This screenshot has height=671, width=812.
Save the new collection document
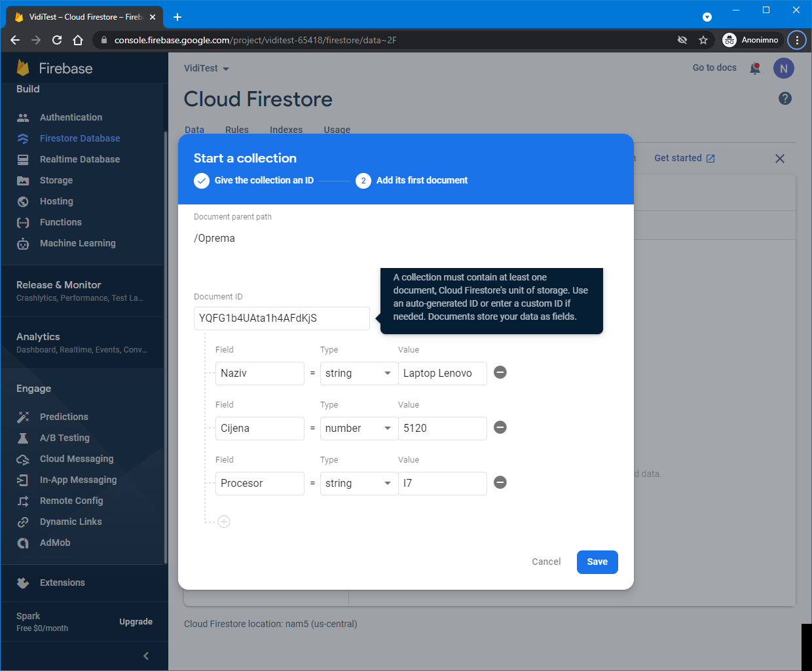tap(597, 562)
